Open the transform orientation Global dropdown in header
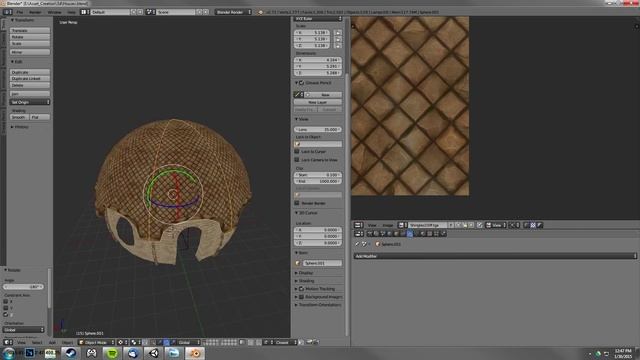The image size is (640, 360). click(x=189, y=342)
